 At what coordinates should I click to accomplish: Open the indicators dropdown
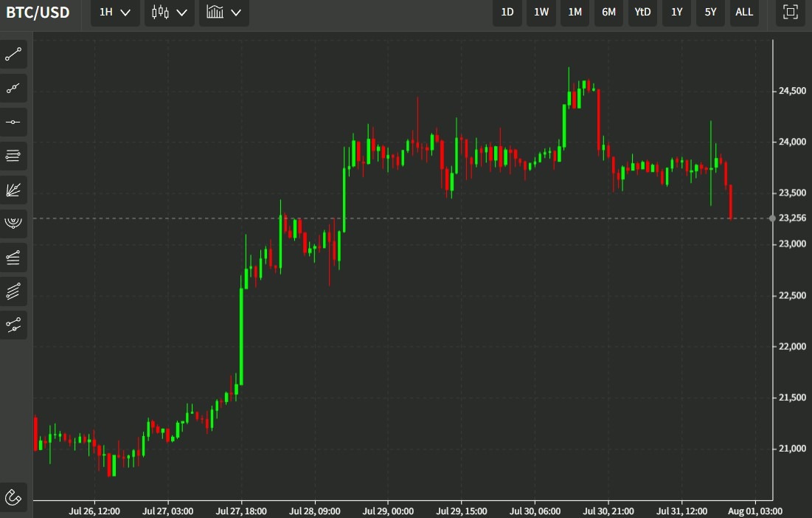tap(223, 12)
